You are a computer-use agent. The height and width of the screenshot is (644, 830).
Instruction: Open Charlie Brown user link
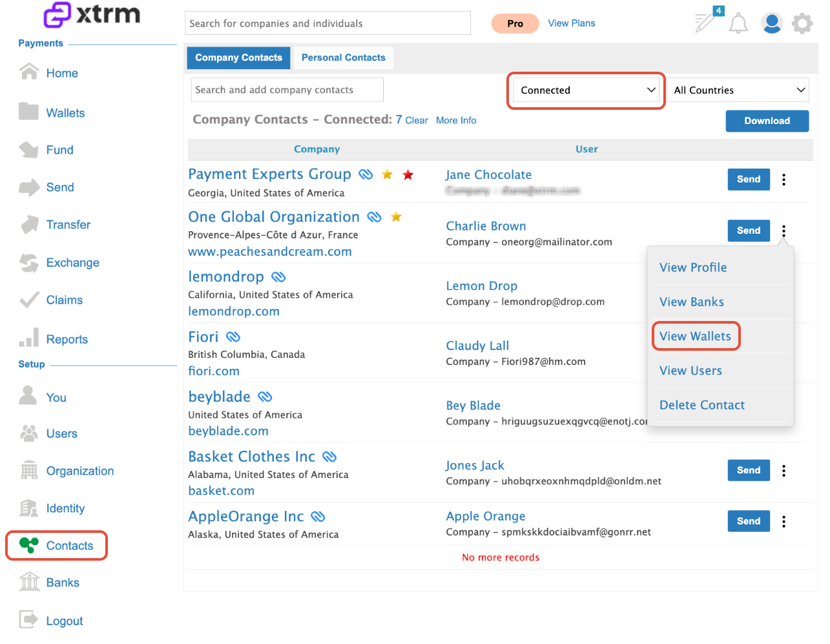click(x=486, y=226)
